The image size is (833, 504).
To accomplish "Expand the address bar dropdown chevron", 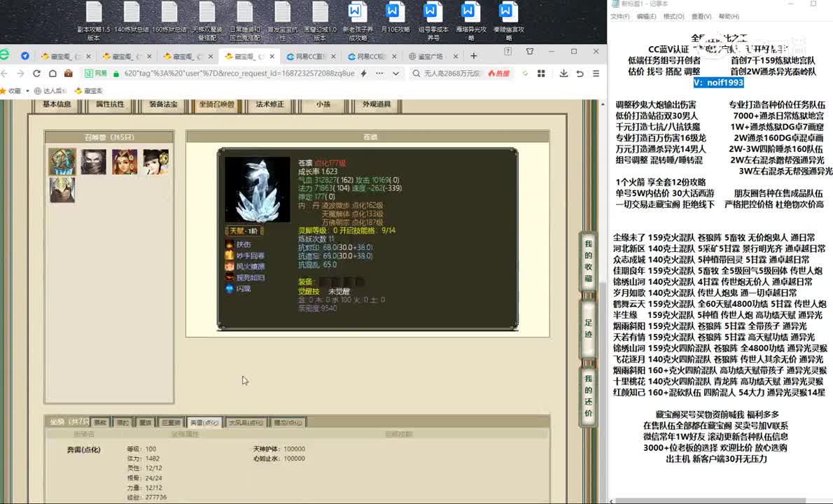I will (x=395, y=73).
